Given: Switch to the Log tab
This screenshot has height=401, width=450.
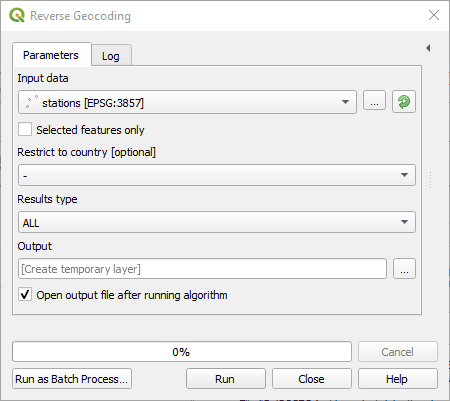Looking at the screenshot, I should pos(111,56).
